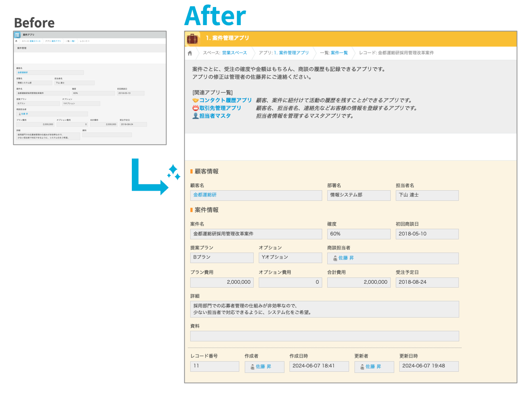Open the コンタクト履歴アプリ link
The image size is (532, 394).
tap(226, 100)
